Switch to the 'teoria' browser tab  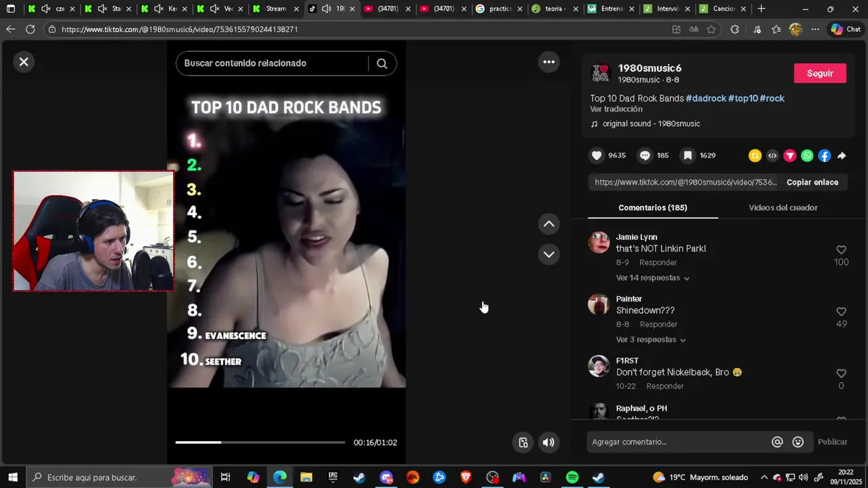[x=556, y=9]
